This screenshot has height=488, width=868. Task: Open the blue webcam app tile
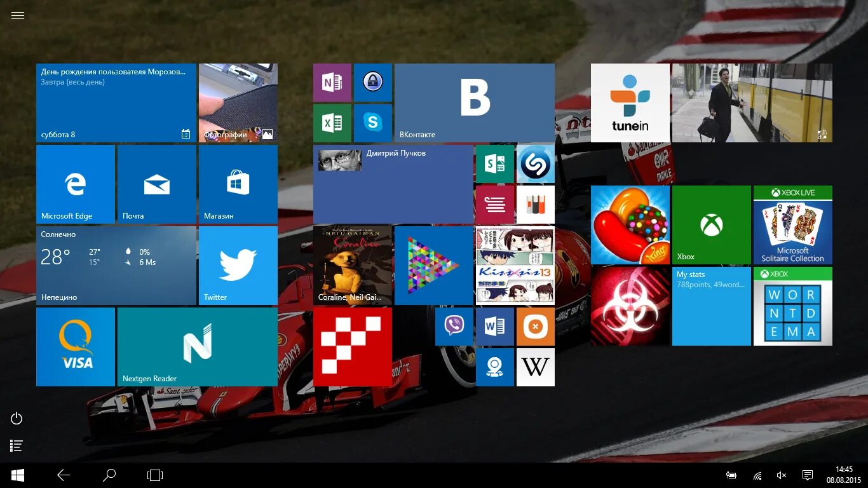click(495, 367)
